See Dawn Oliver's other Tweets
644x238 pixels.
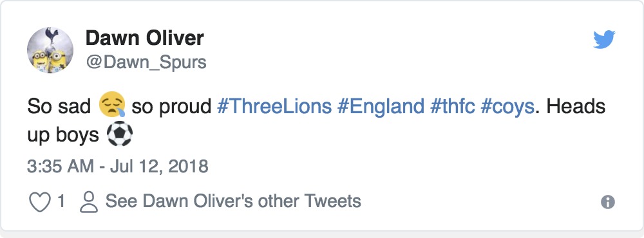pos(233,201)
